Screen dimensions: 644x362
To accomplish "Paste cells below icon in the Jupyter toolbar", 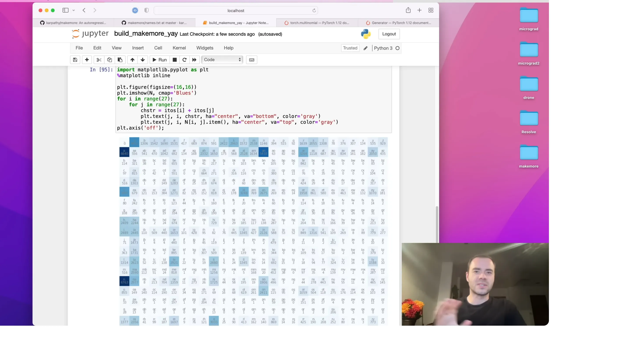I will (x=120, y=60).
